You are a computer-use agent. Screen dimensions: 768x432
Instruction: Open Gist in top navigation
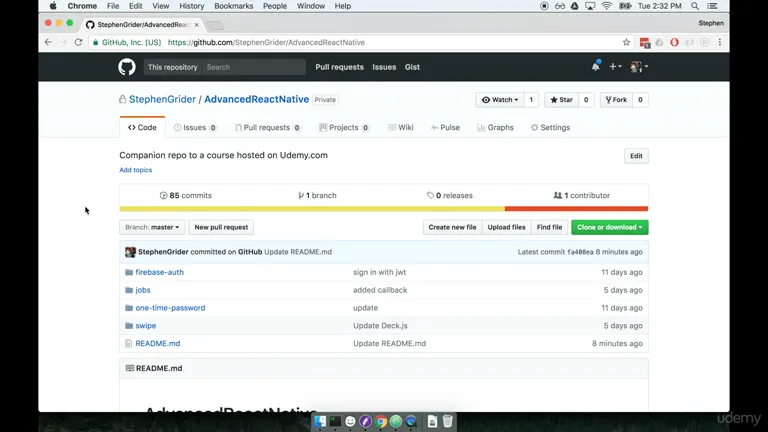click(412, 67)
